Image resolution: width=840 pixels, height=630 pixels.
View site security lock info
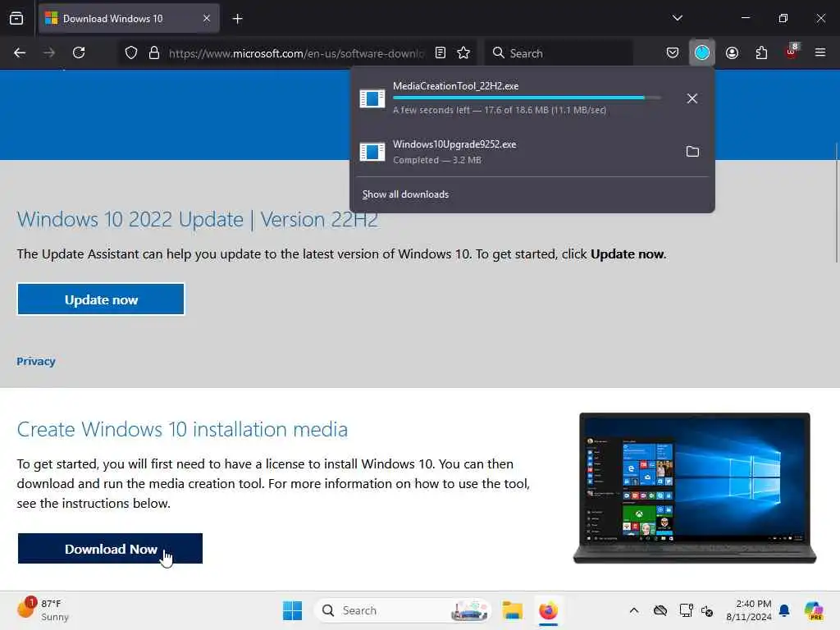[x=154, y=52]
